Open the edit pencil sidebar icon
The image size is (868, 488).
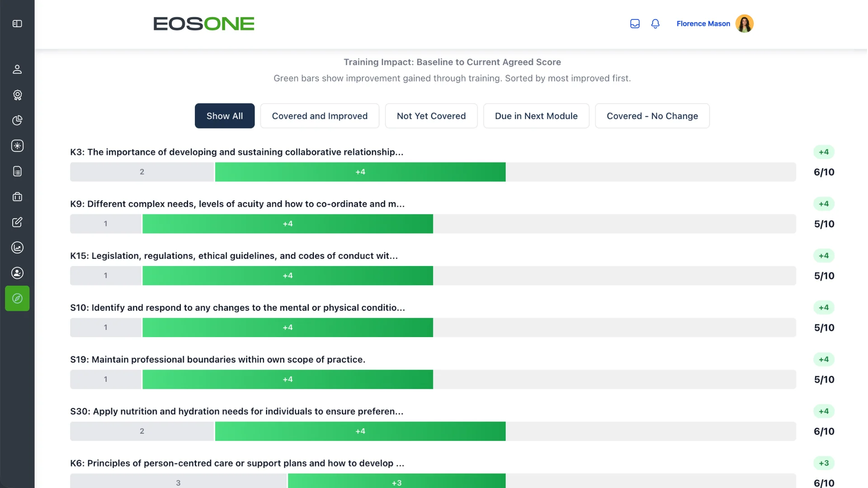click(17, 222)
